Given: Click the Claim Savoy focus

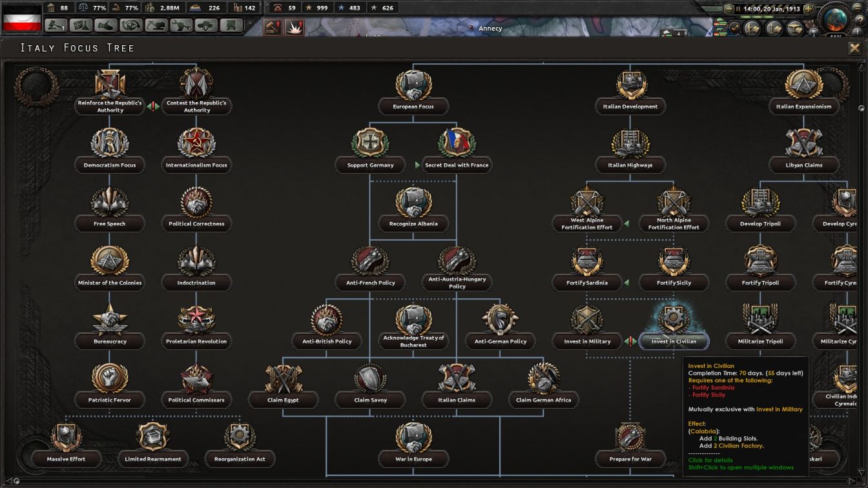Looking at the screenshot, I should coord(370,385).
